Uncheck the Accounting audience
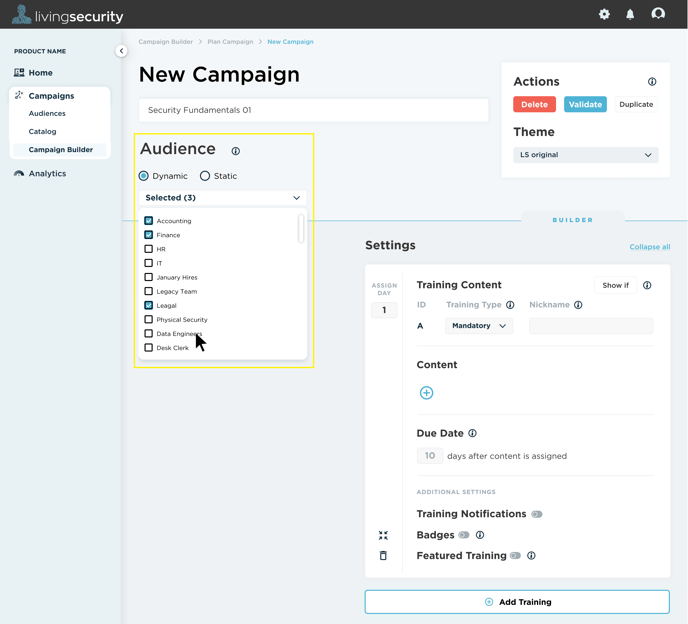The height and width of the screenshot is (624, 688). (x=148, y=220)
